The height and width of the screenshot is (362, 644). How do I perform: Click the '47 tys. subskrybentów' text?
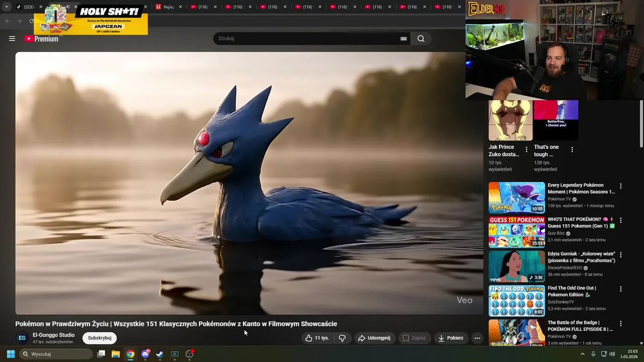(53, 342)
